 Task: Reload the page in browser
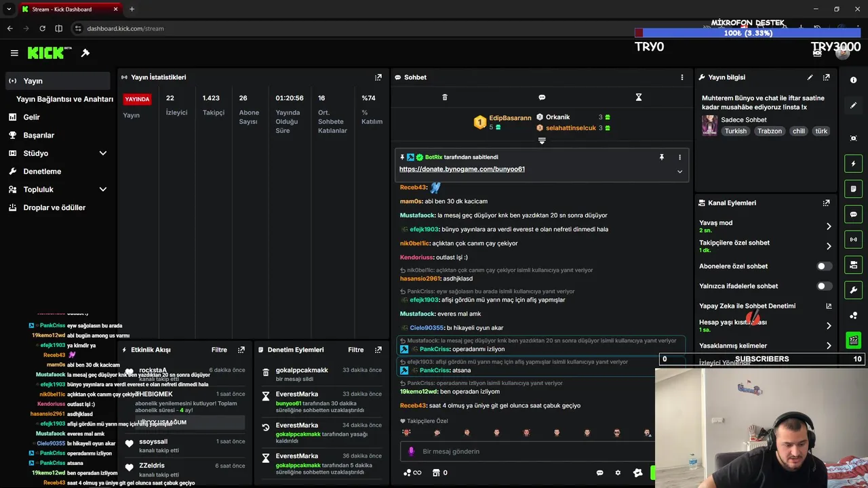(42, 28)
